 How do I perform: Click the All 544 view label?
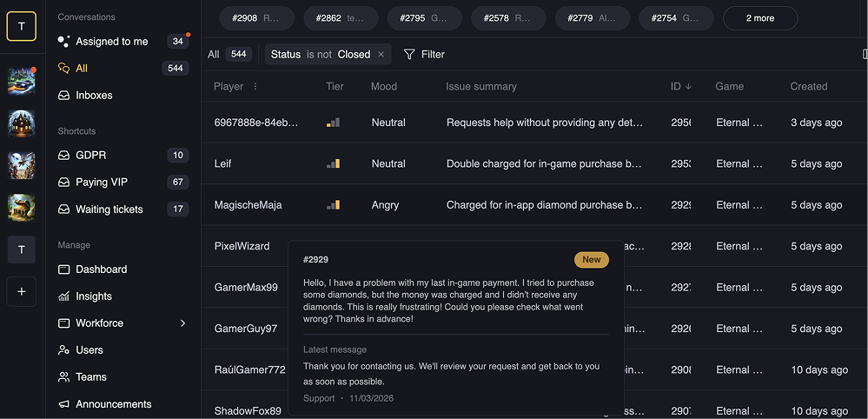pyautogui.click(x=229, y=54)
